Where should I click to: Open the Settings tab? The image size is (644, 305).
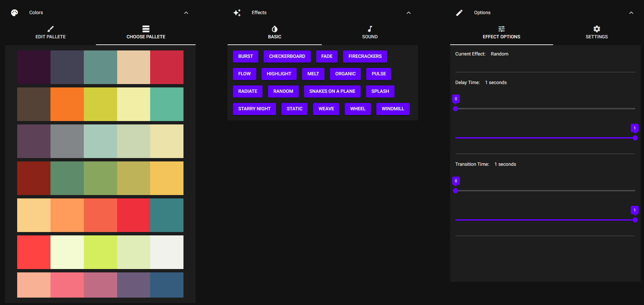597,33
